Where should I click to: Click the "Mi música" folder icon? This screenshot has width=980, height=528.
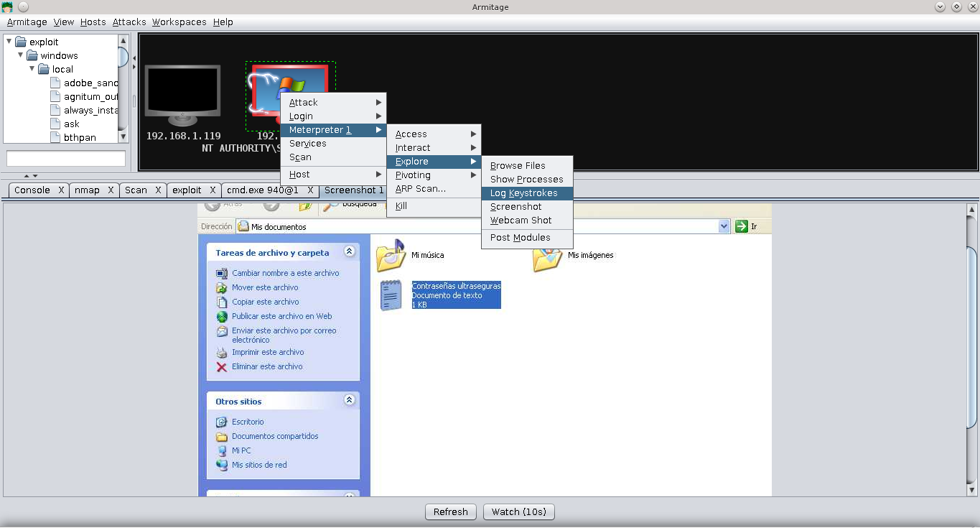pyautogui.click(x=391, y=255)
